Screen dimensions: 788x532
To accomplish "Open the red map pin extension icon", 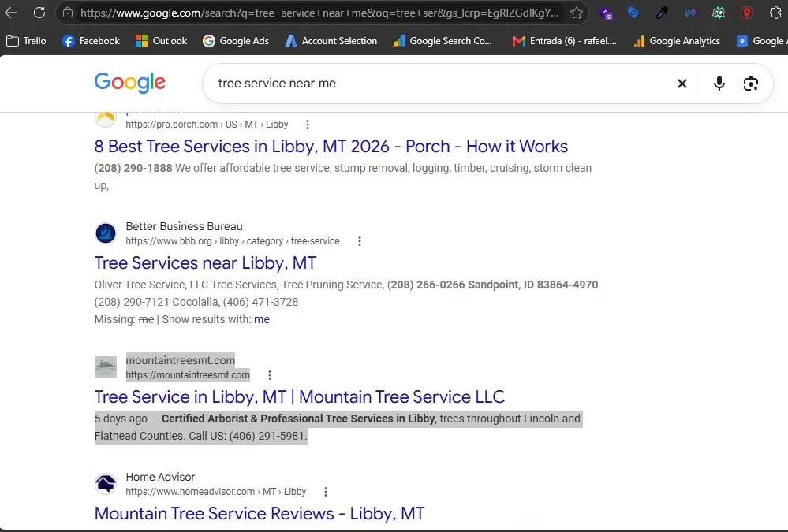I will [747, 13].
